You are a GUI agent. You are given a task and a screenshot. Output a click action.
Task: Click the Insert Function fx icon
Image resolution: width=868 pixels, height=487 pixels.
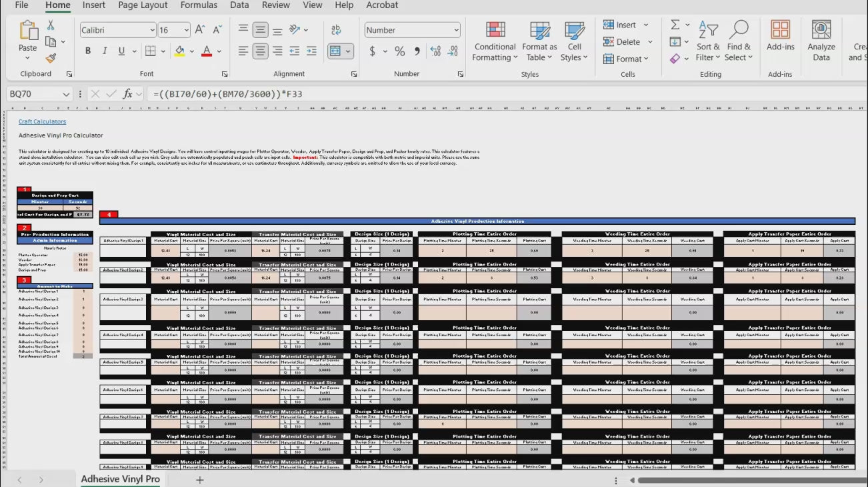127,94
